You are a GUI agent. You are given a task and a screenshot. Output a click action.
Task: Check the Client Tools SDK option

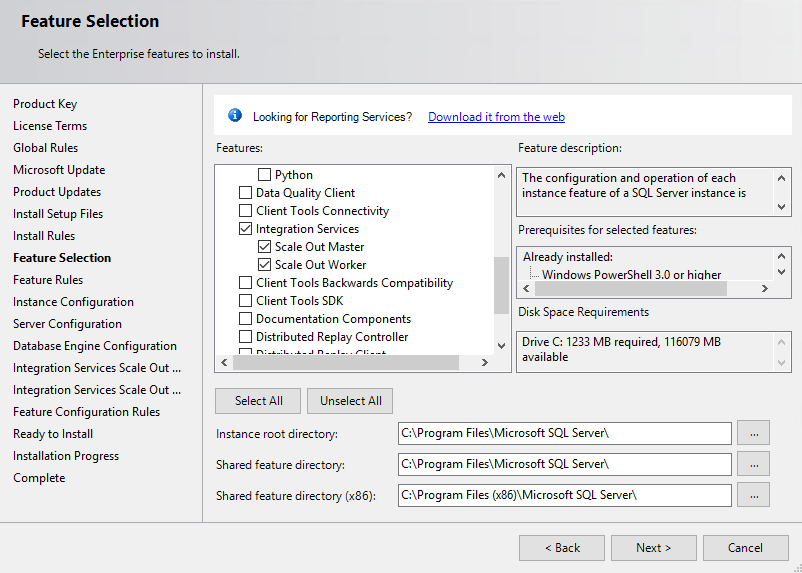click(246, 301)
